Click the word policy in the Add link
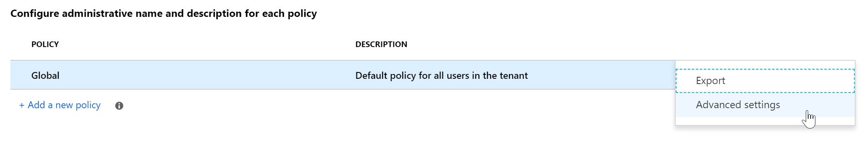868x154 pixels. 88,105
